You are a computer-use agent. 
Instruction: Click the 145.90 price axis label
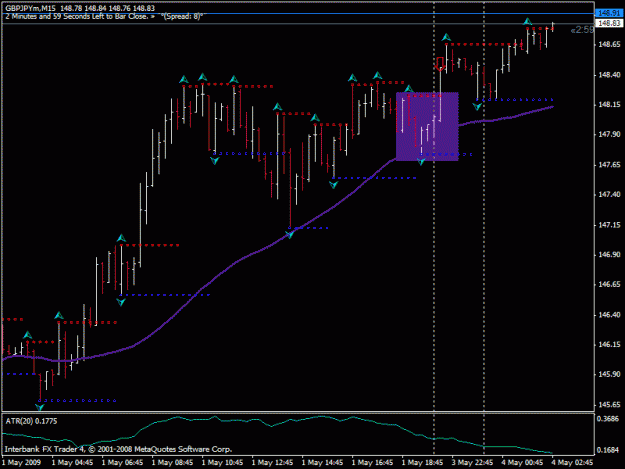[x=609, y=375]
